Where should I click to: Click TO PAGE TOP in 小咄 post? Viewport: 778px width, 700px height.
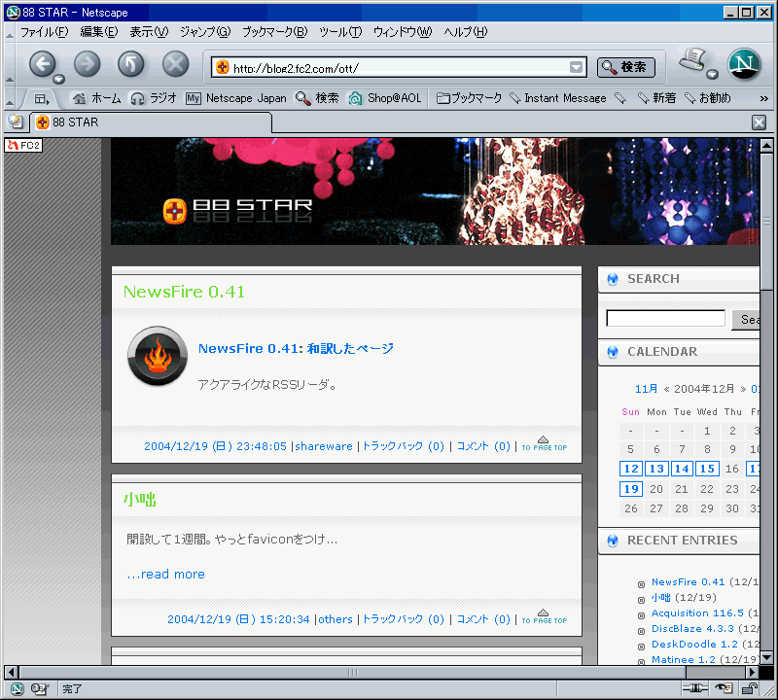coord(544,616)
